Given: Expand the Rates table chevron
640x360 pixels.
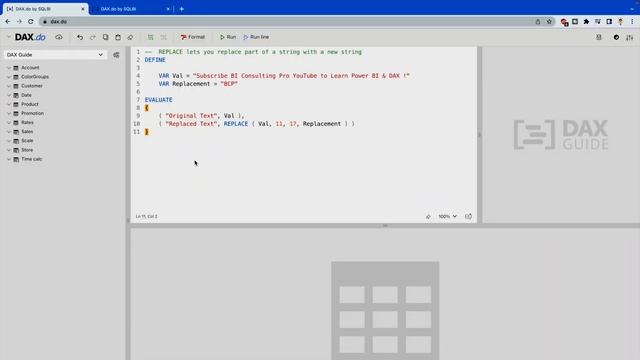Looking at the screenshot, I should 9,122.
